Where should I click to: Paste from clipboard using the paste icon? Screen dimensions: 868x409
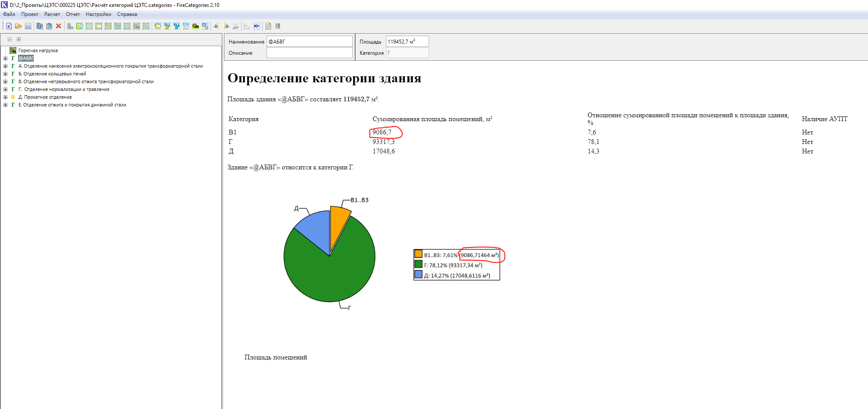[49, 26]
